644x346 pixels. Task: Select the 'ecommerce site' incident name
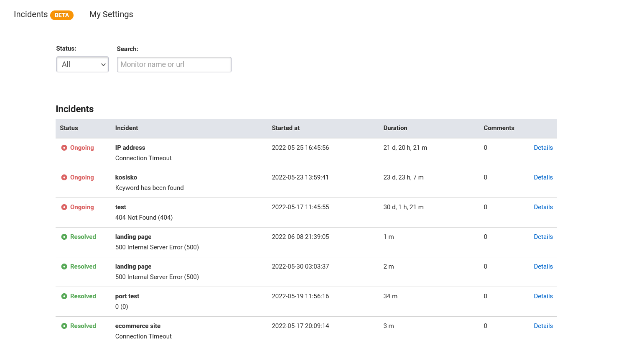[138, 326]
